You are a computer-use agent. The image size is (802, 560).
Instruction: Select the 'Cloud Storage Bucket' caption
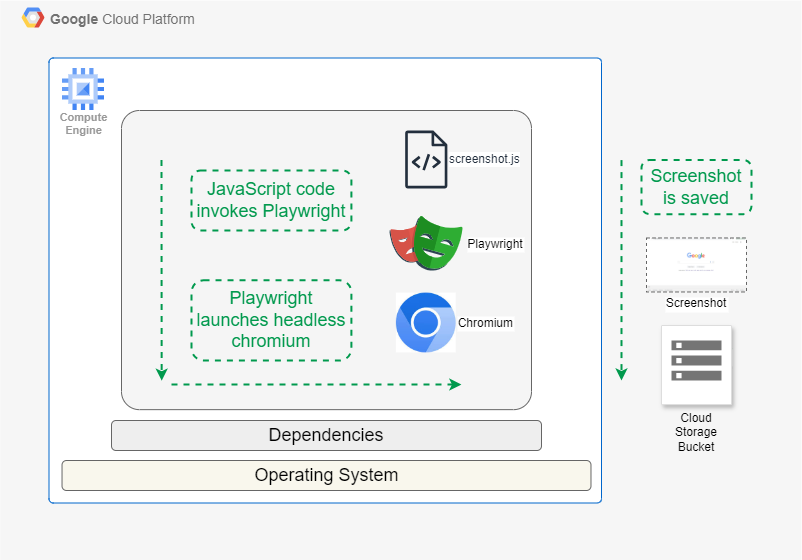[696, 432]
